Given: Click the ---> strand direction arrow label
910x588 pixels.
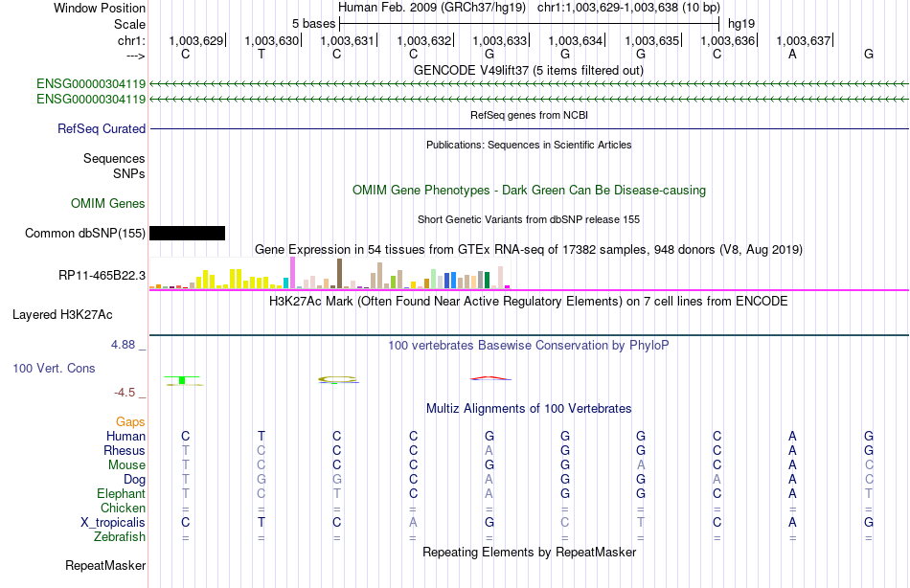Looking at the screenshot, I should pyautogui.click(x=135, y=56).
